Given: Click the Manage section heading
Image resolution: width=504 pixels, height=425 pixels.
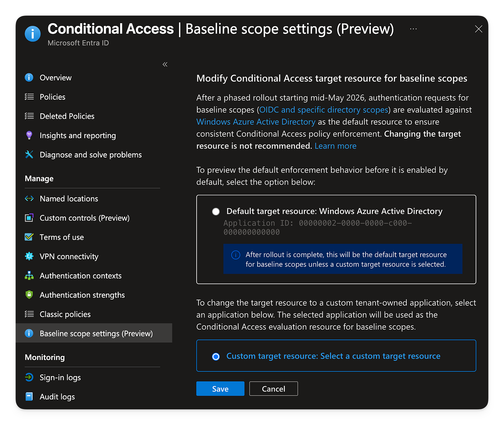Looking at the screenshot, I should coord(39,179).
